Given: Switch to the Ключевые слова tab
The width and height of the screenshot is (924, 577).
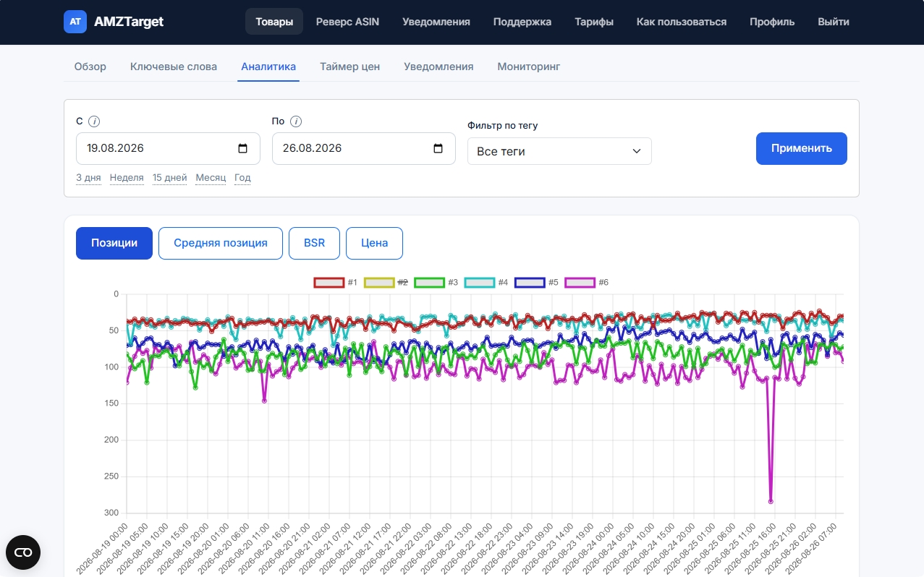Looking at the screenshot, I should click(174, 67).
